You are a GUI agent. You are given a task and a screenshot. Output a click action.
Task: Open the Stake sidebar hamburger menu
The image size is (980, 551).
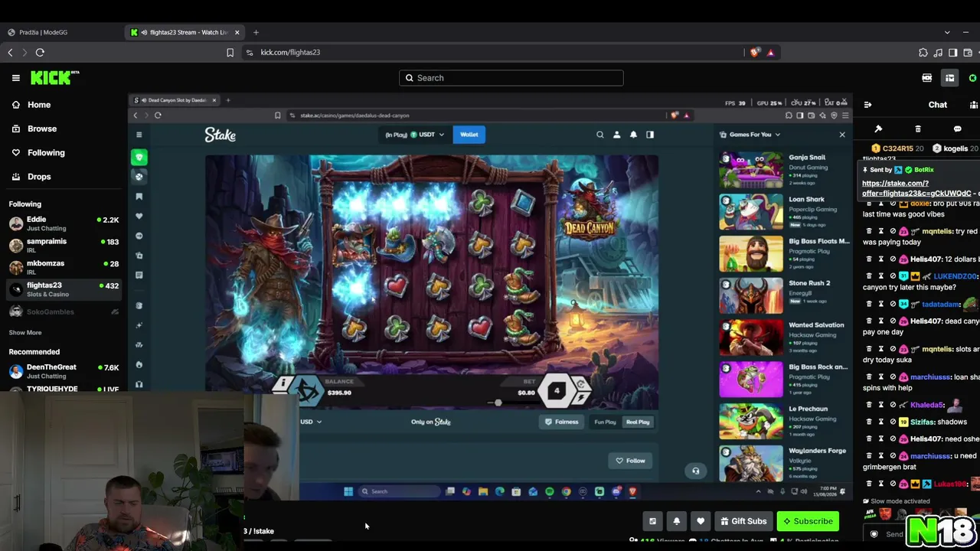point(139,135)
